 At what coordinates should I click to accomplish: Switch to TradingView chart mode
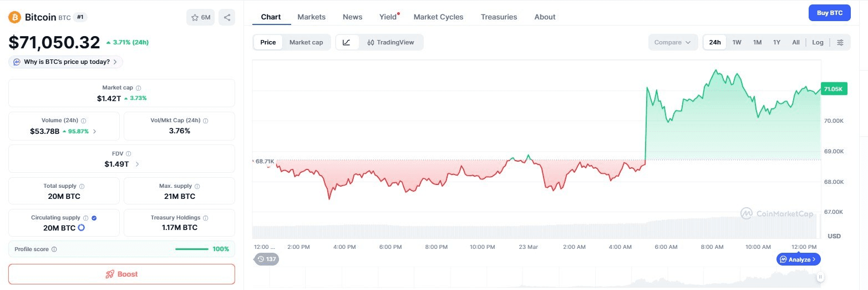click(390, 42)
